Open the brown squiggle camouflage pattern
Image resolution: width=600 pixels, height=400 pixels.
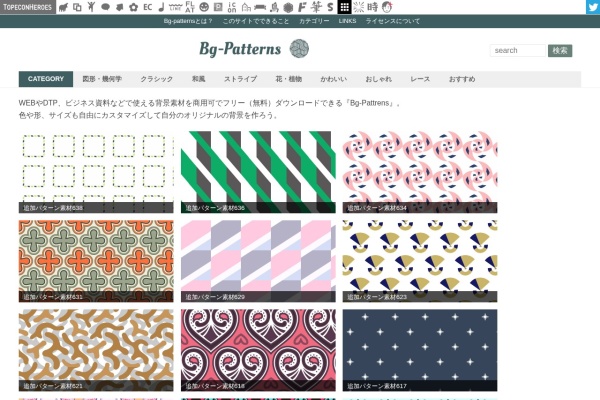[96, 350]
